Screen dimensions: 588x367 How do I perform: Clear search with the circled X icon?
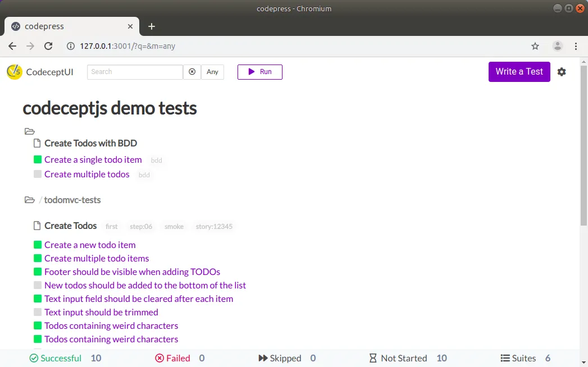point(192,72)
